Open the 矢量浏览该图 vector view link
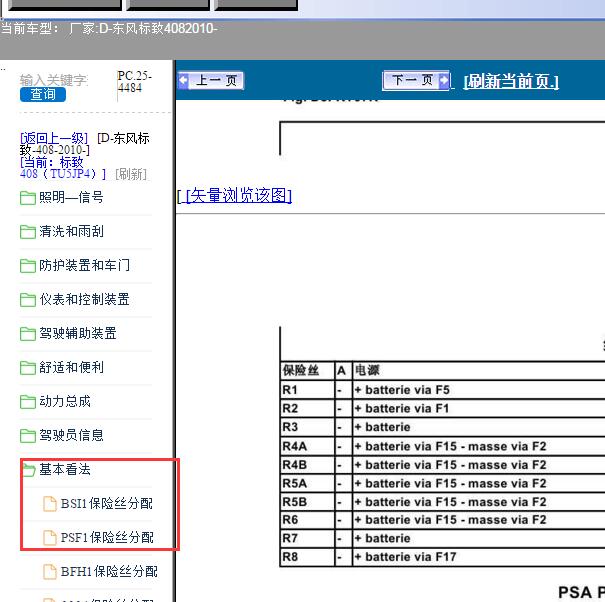Viewport: 605px width, 602px height. (x=238, y=195)
